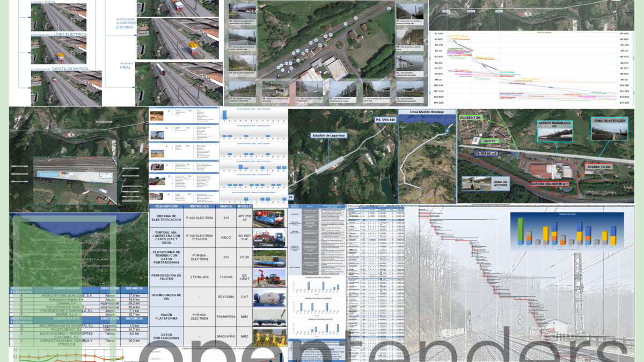Select the 'MATRICULA' column header
The height and width of the screenshot is (362, 644).
tap(199, 206)
